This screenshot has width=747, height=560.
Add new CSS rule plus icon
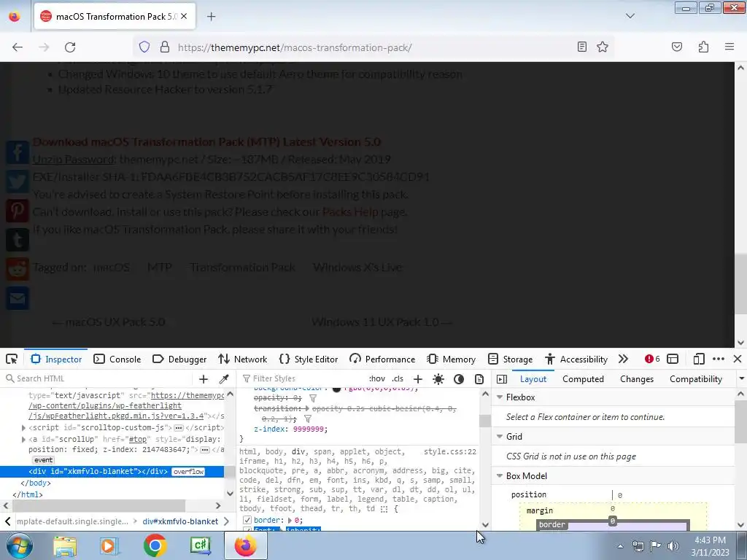(x=418, y=379)
